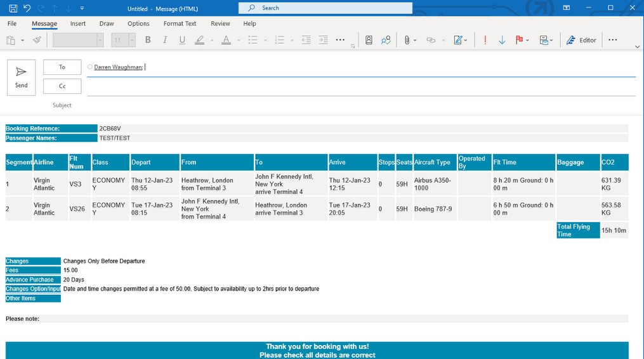Switch to the Insert tab

(77, 23)
